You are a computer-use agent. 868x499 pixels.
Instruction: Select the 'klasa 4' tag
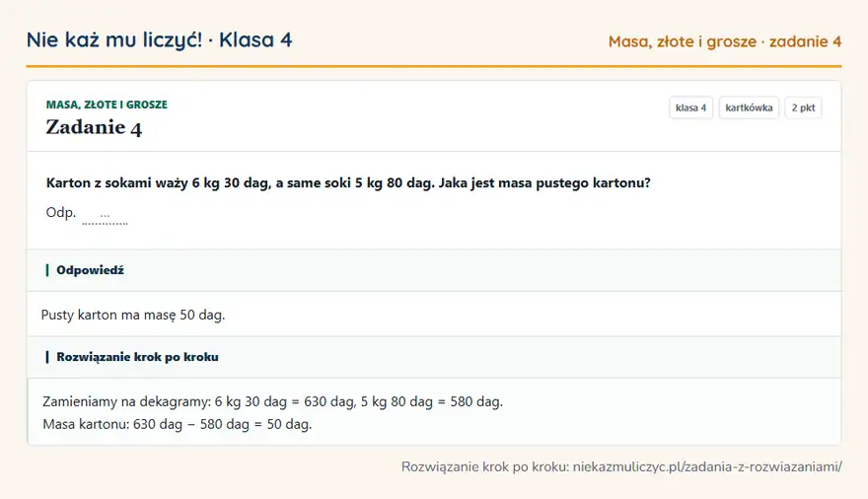click(x=690, y=107)
